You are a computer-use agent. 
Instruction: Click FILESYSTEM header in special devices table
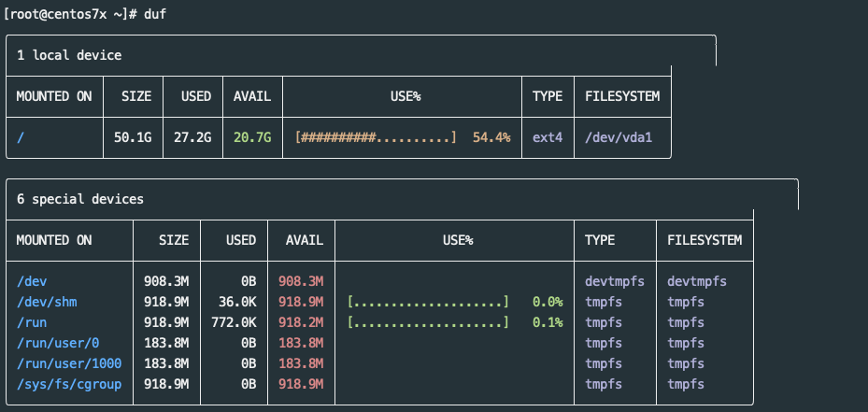tap(704, 240)
